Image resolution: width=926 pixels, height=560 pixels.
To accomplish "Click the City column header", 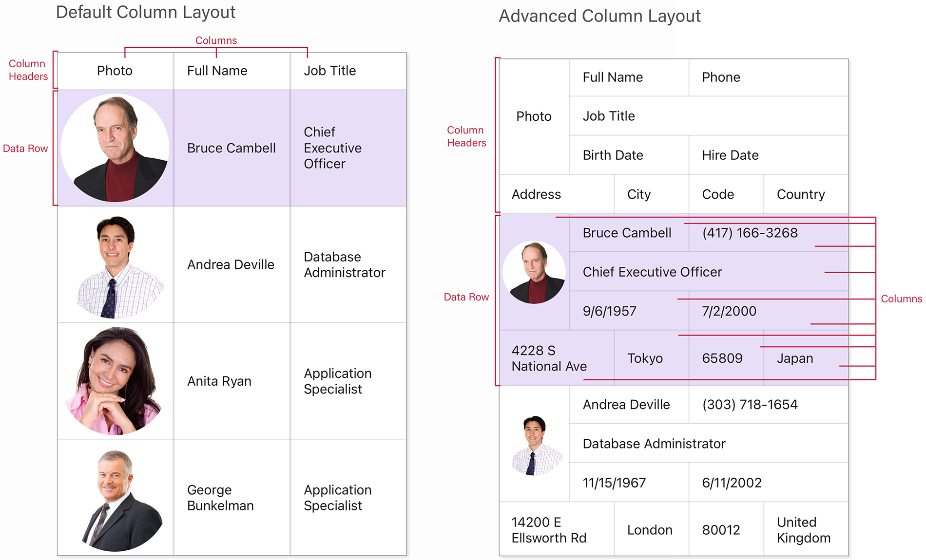I will [x=639, y=194].
